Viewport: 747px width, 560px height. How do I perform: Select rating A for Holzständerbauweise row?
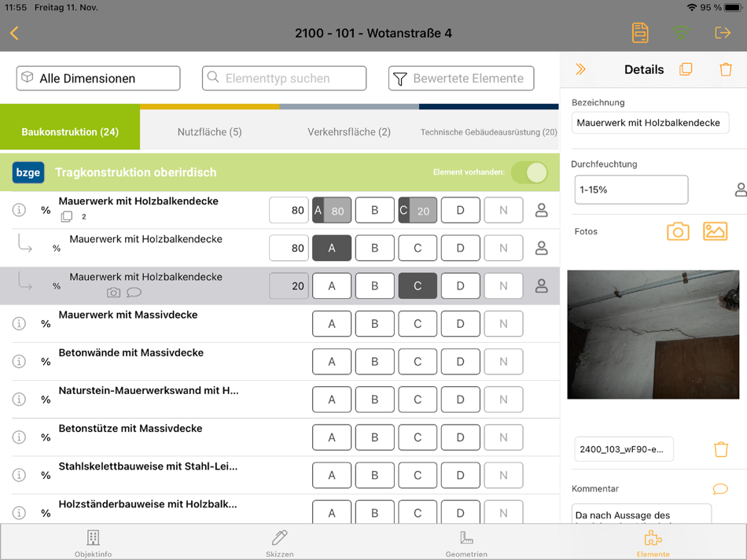[332, 512]
